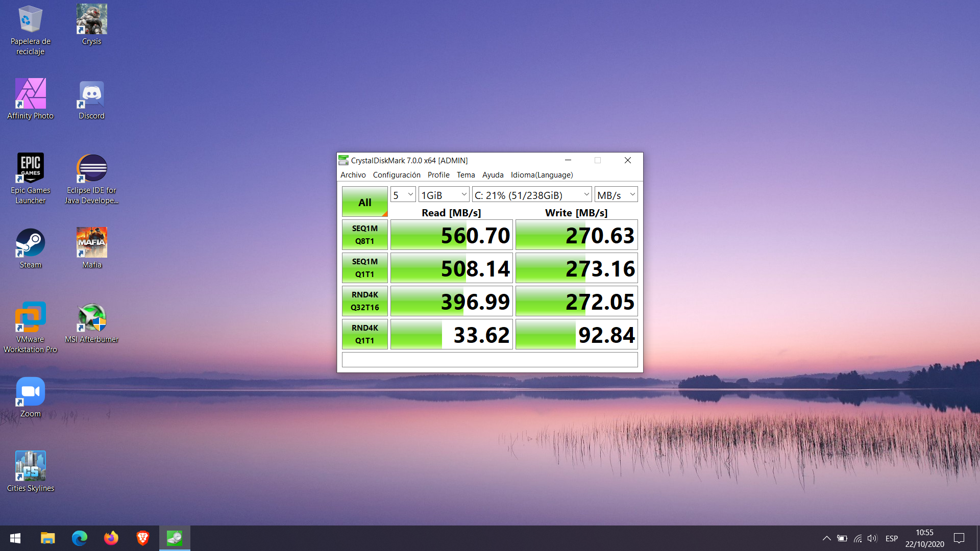Open the MB/s unit dropdown
980x551 pixels.
tap(616, 195)
